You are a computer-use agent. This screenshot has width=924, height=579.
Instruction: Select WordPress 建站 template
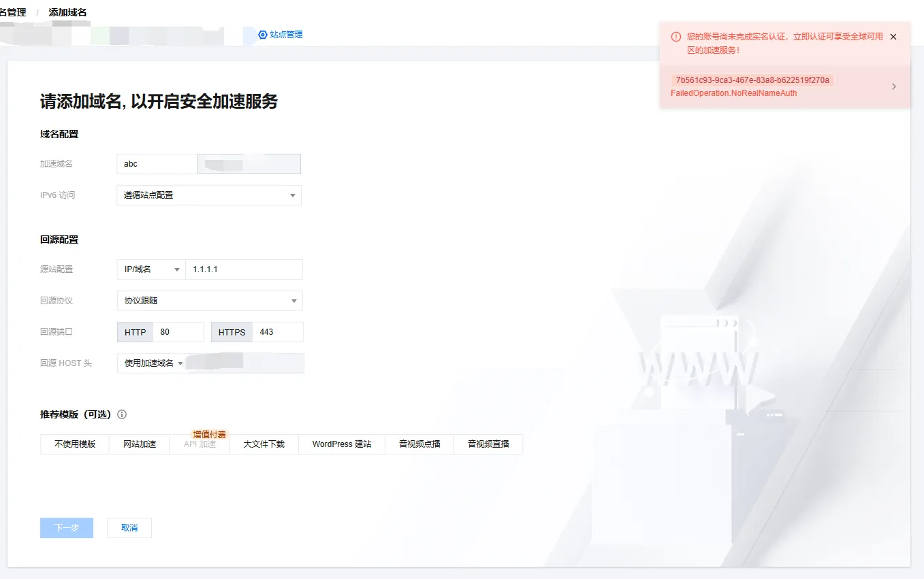[x=342, y=444]
